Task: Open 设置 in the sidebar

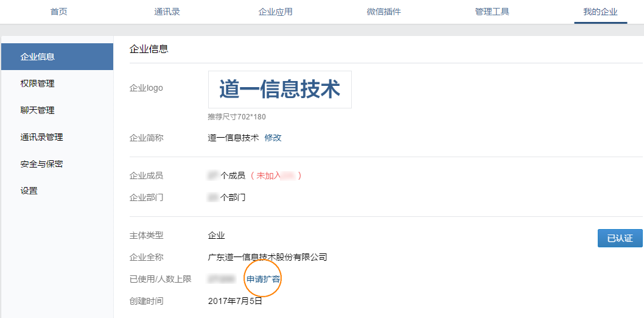Action: (57, 191)
